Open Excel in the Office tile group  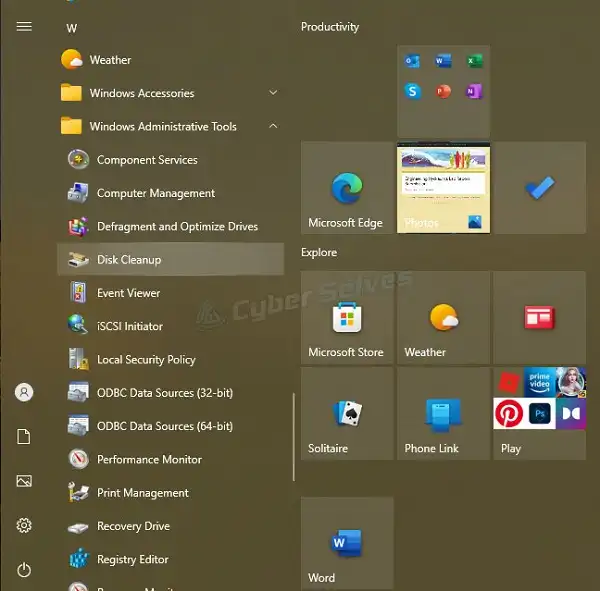coord(474,61)
